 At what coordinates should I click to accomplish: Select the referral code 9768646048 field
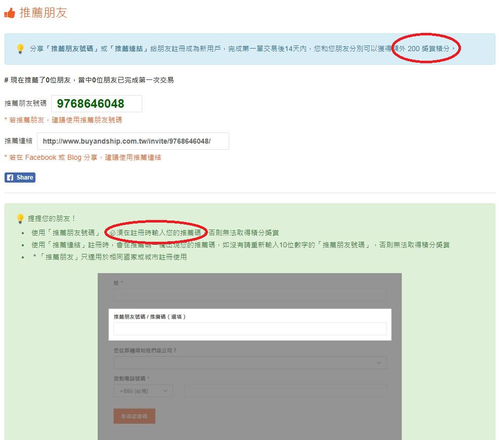96,104
